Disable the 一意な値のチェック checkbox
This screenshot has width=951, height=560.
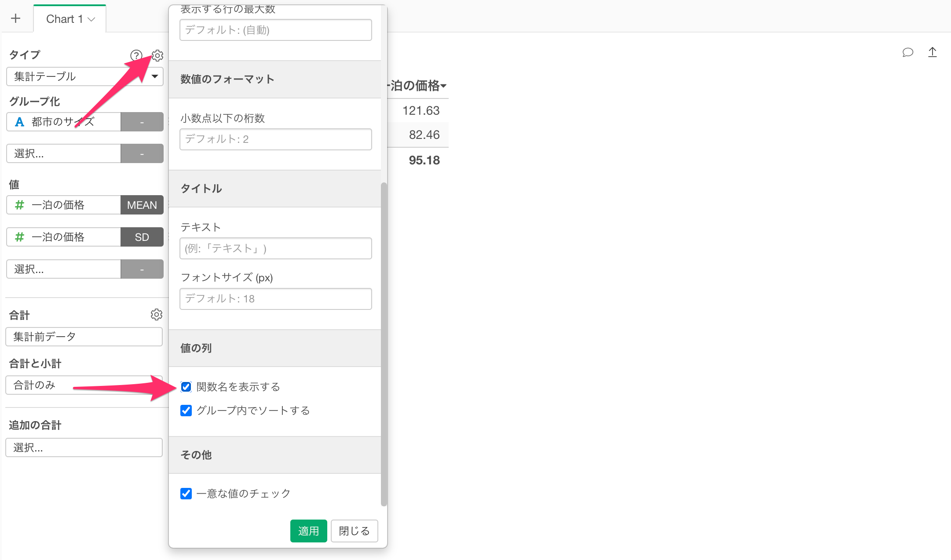coord(186,494)
